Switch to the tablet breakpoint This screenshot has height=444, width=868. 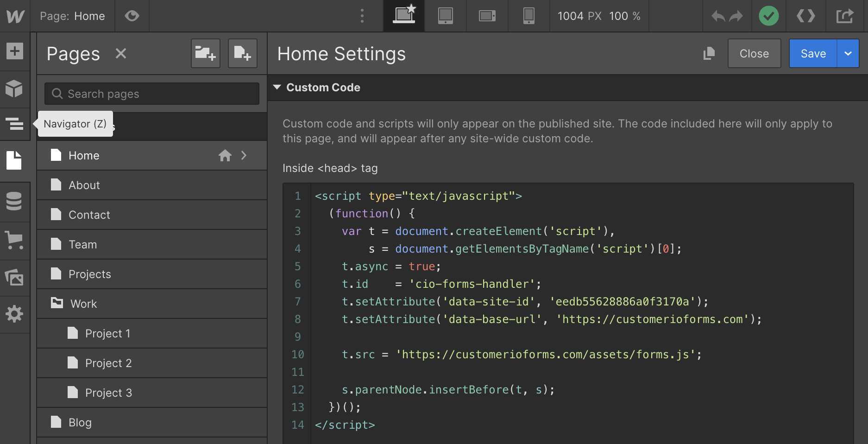pos(446,16)
